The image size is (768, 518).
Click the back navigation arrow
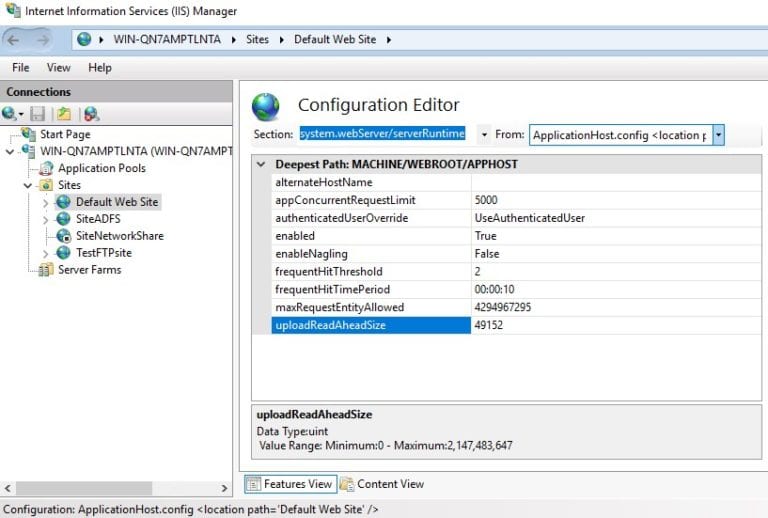tap(13, 40)
